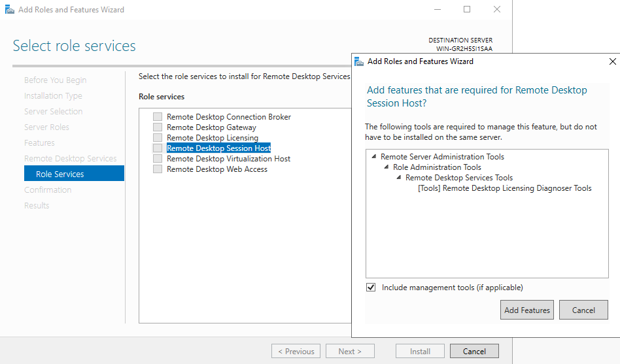Check Remote Desktop Virtualization Host
The image size is (620, 364).
click(x=158, y=159)
